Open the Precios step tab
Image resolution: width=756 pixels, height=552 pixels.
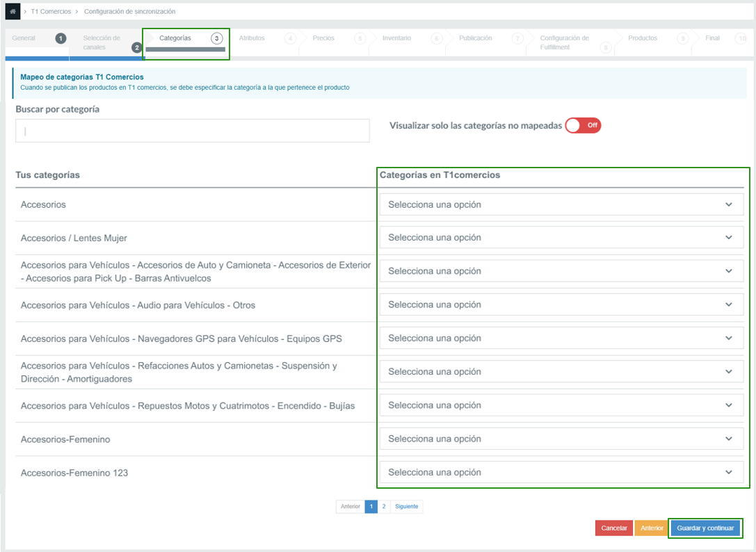(335, 42)
